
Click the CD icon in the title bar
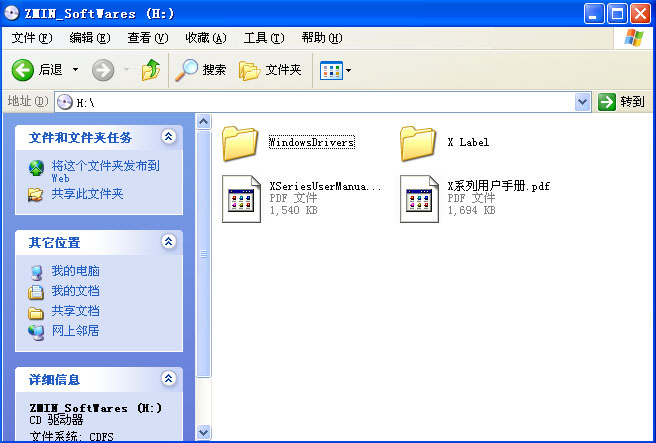11,13
